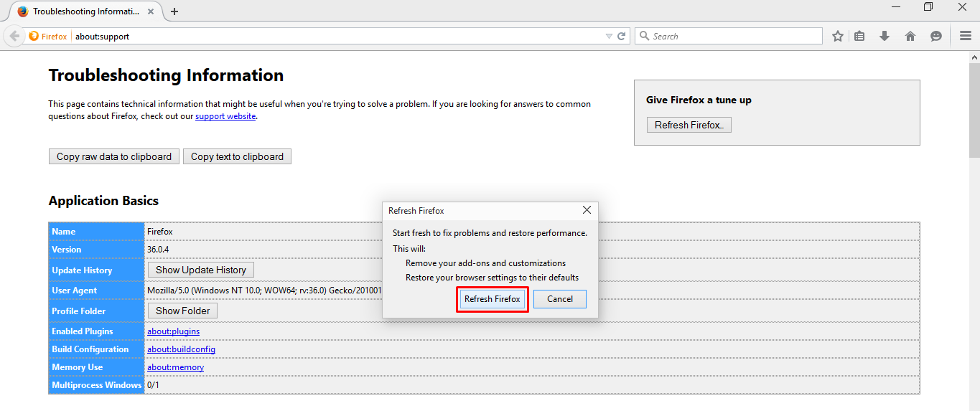
Task: Close the Refresh Firefox dialog
Action: coord(587,210)
